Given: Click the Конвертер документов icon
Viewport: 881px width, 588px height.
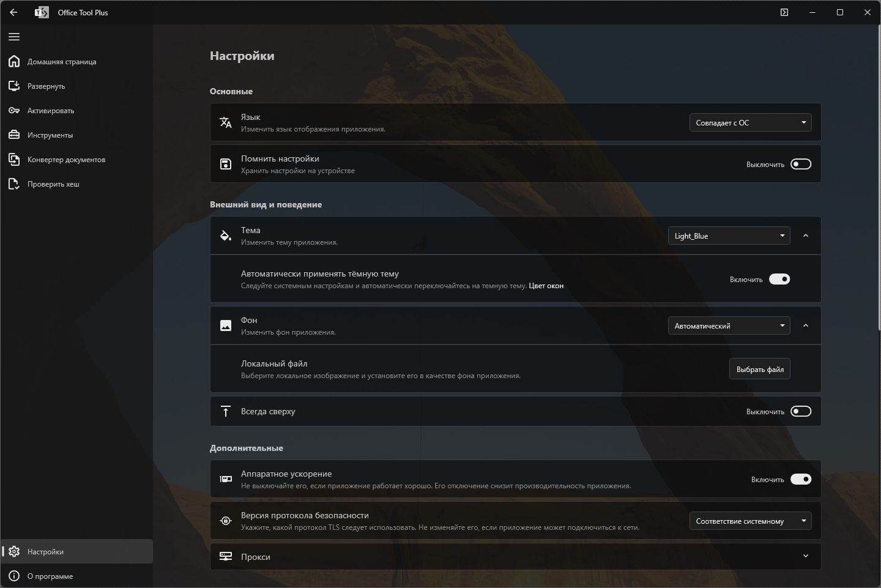Looking at the screenshot, I should tap(14, 159).
